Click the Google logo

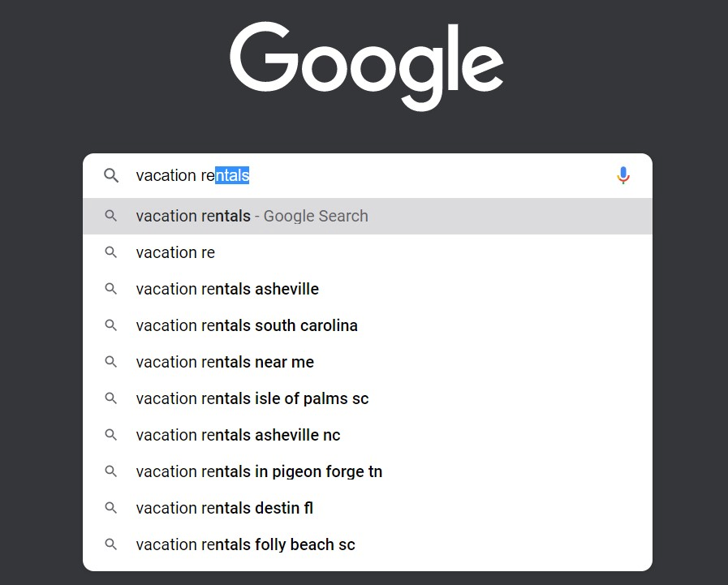click(367, 67)
